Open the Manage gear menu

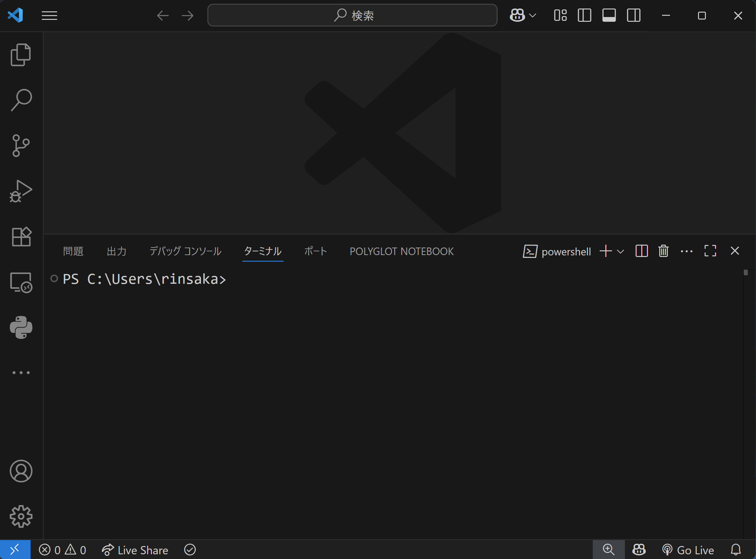[x=21, y=516]
